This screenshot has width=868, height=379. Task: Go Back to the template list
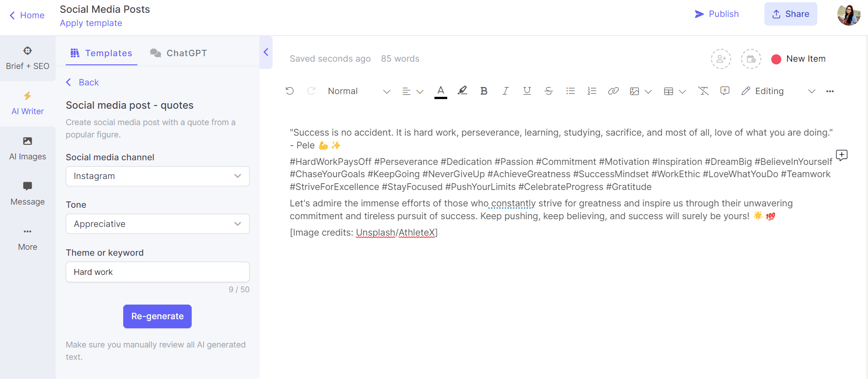(x=83, y=82)
